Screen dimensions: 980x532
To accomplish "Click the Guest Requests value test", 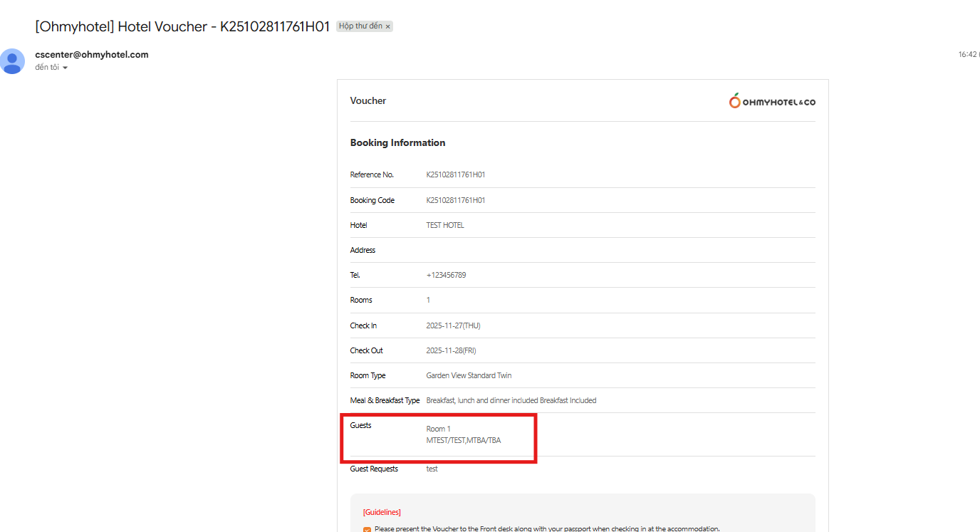I will coord(432,469).
